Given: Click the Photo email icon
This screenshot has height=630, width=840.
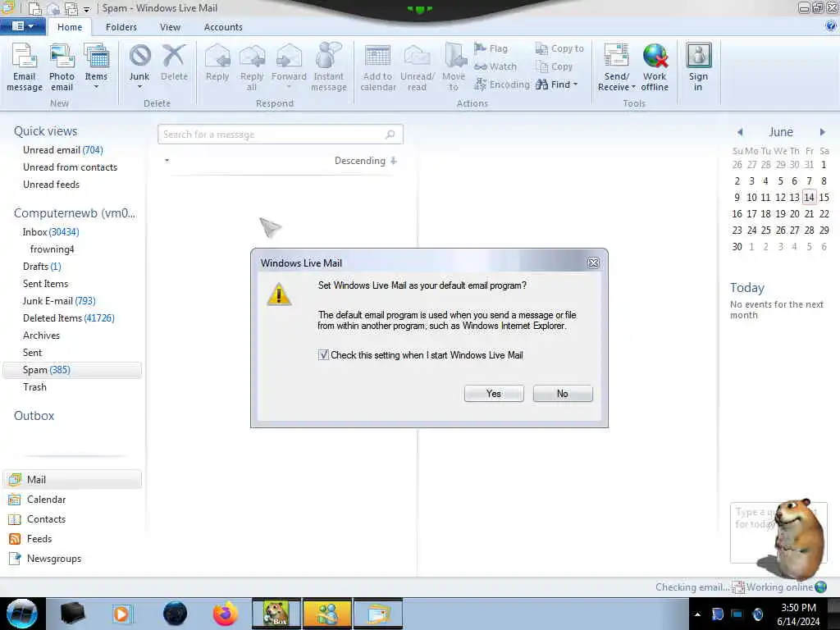Looking at the screenshot, I should point(62,67).
